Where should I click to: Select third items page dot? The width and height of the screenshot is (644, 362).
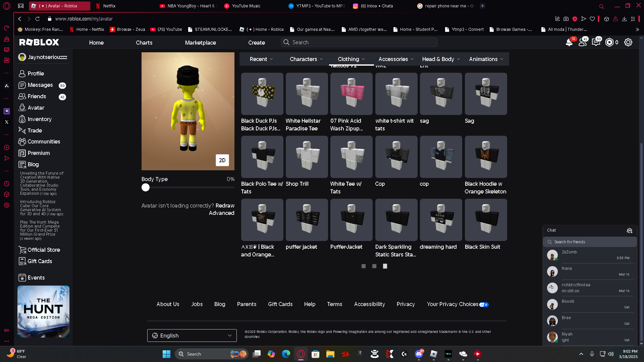point(385,266)
